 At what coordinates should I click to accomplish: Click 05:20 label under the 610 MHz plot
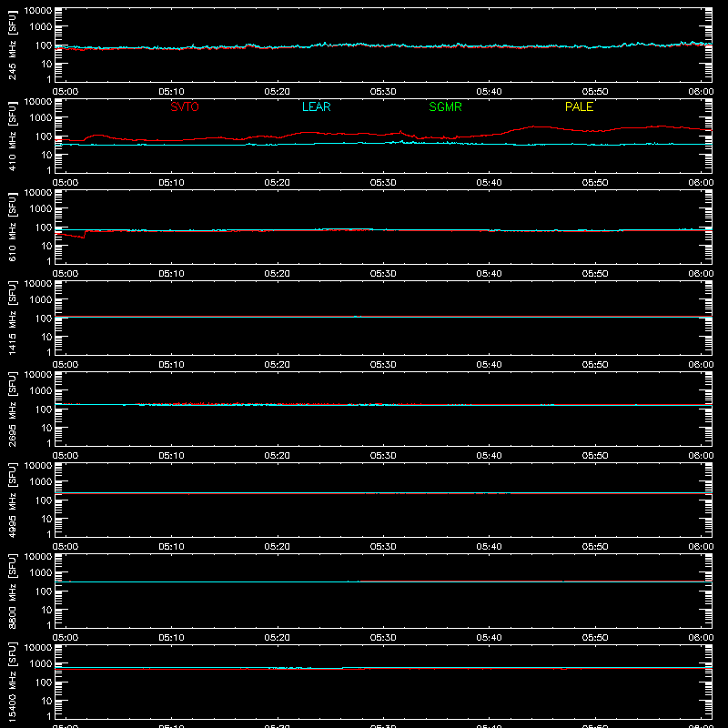pos(278,274)
